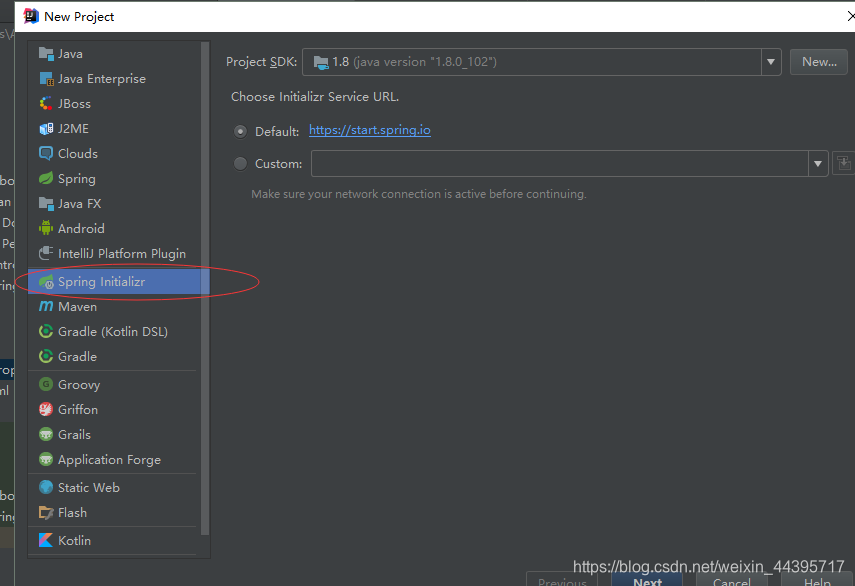Focus the Custom URL input field

[560, 164]
